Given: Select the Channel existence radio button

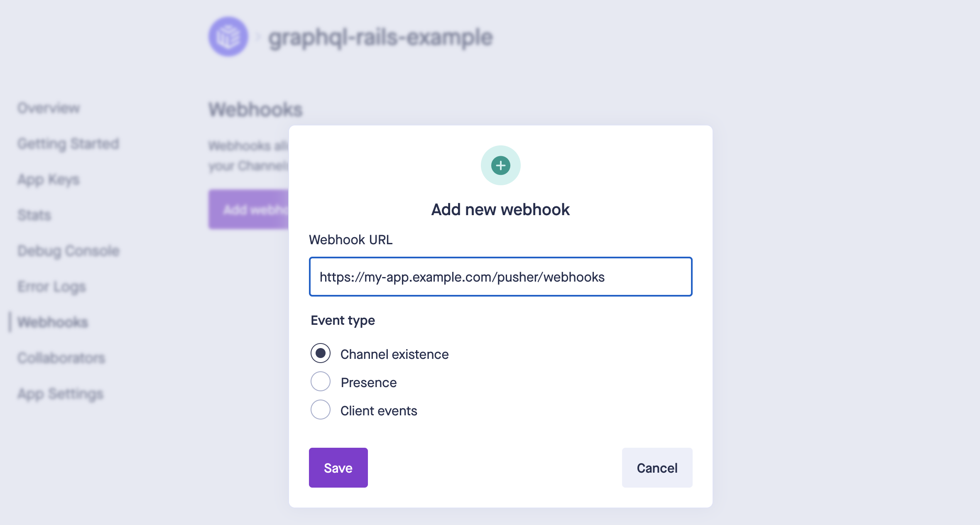Looking at the screenshot, I should (321, 353).
